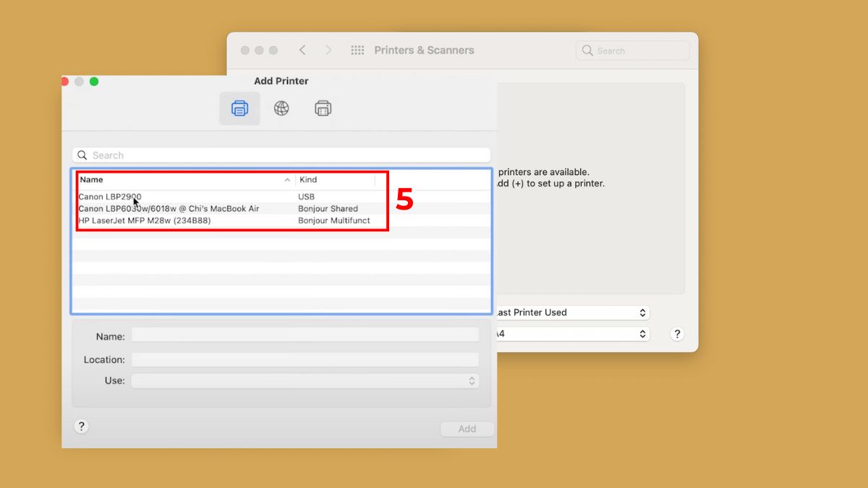
Task: Sort the printer list by Name column
Action: [x=185, y=179]
